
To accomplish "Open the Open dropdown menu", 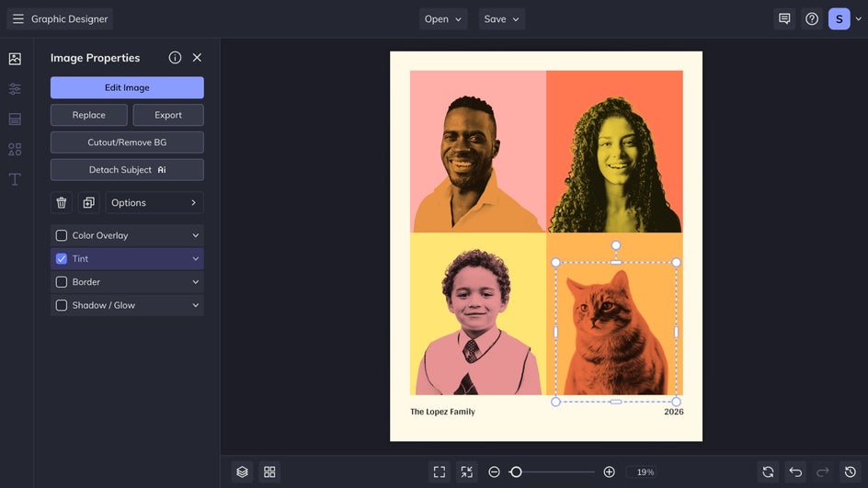I will pyautogui.click(x=443, y=18).
